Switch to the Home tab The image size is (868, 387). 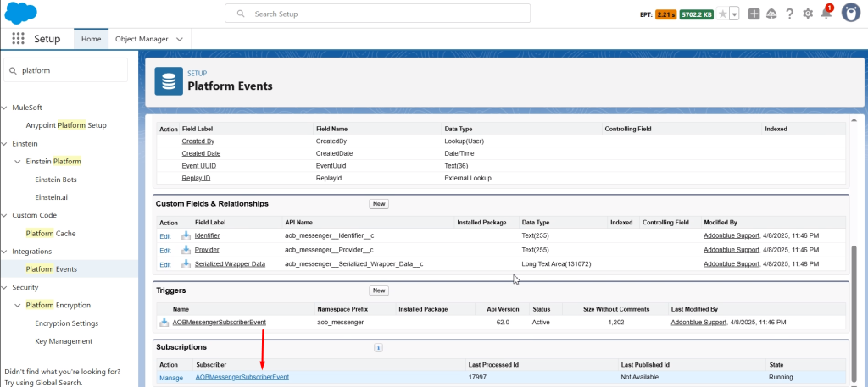(x=92, y=39)
